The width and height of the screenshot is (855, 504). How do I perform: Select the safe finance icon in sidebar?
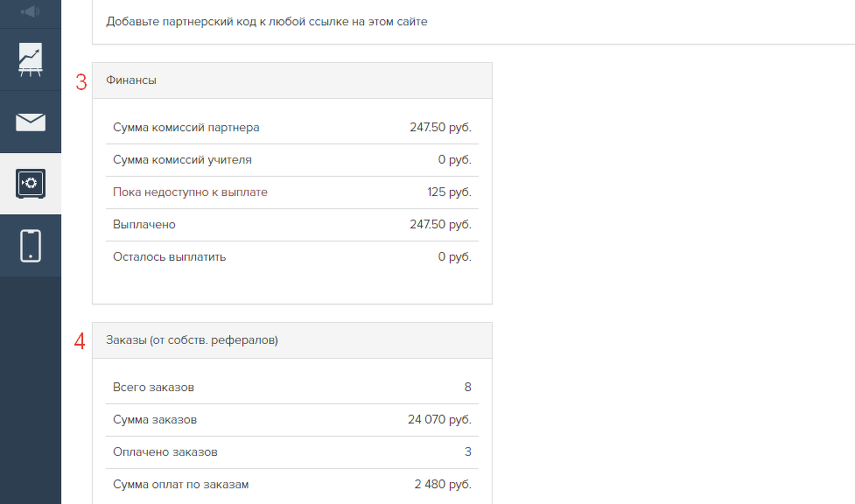point(31,183)
